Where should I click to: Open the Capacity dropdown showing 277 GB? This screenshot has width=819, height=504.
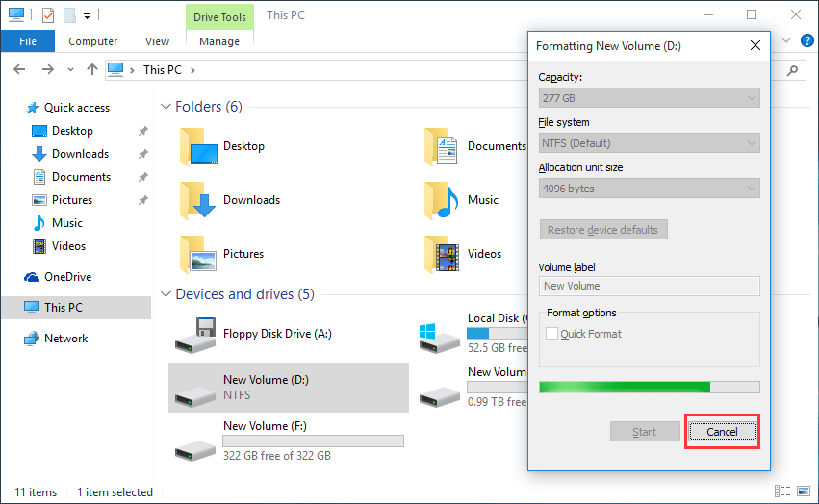(x=649, y=98)
